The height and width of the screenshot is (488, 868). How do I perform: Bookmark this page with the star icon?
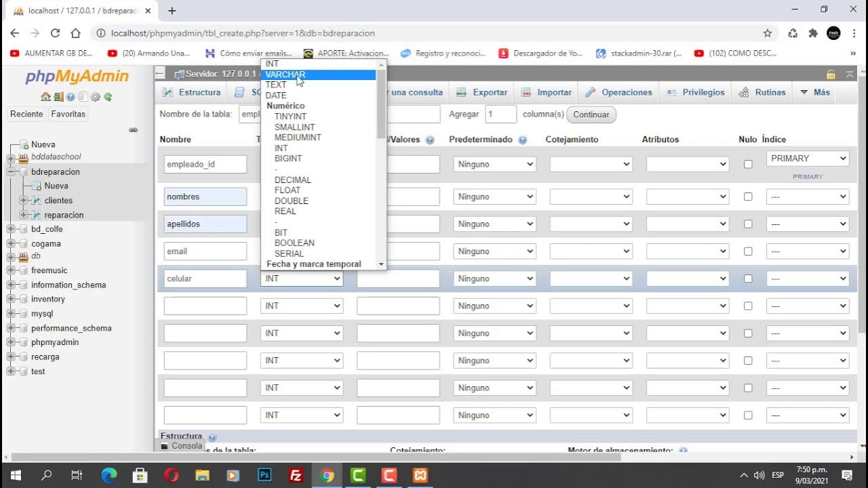[768, 33]
